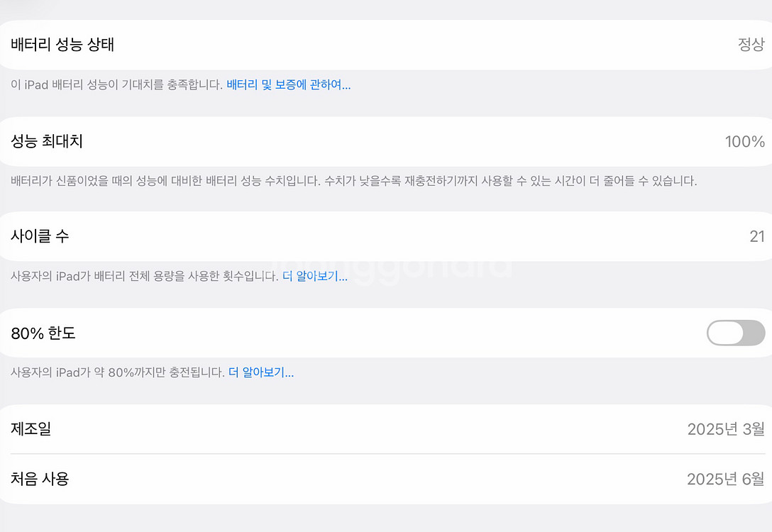Screen dimensions: 772x532
Task: Open 더 알아보기 link under 사이클 수
Action: 315,277
